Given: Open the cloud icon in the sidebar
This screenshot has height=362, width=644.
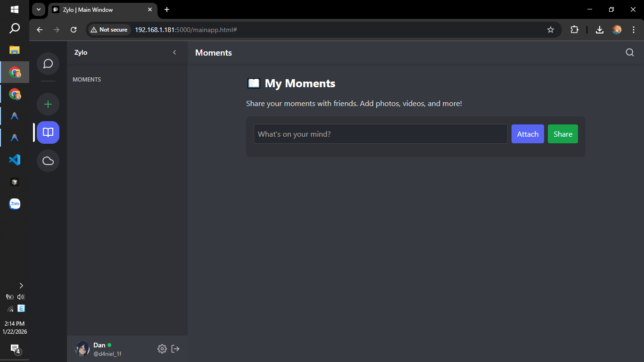Looking at the screenshot, I should click(x=48, y=161).
